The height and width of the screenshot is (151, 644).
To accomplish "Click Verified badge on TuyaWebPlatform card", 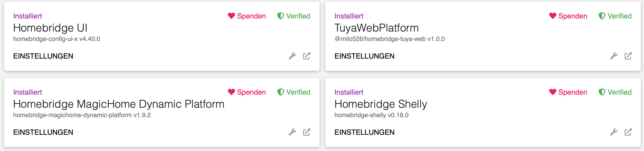I will pos(615,16).
